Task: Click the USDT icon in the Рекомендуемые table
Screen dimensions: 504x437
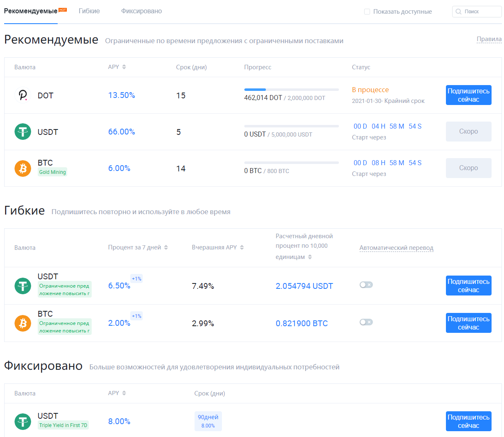Action: pyautogui.click(x=23, y=132)
